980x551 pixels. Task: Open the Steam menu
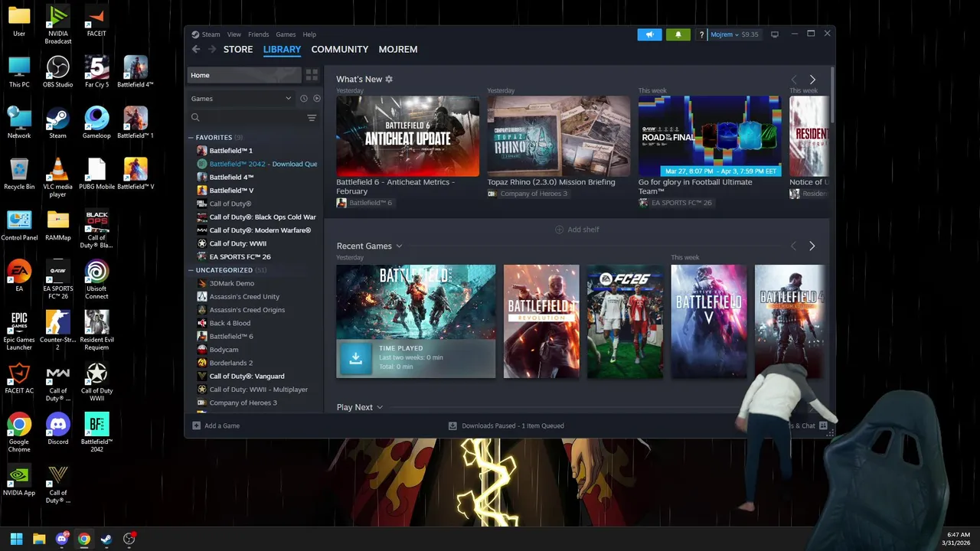tap(211, 34)
